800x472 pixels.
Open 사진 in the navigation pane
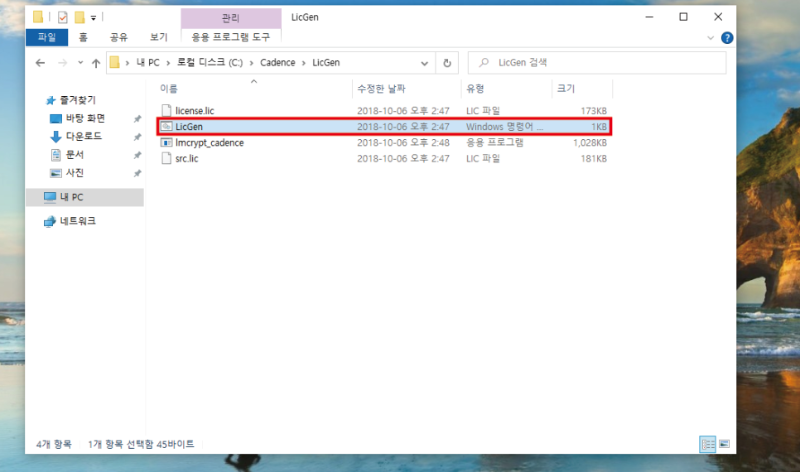point(74,173)
